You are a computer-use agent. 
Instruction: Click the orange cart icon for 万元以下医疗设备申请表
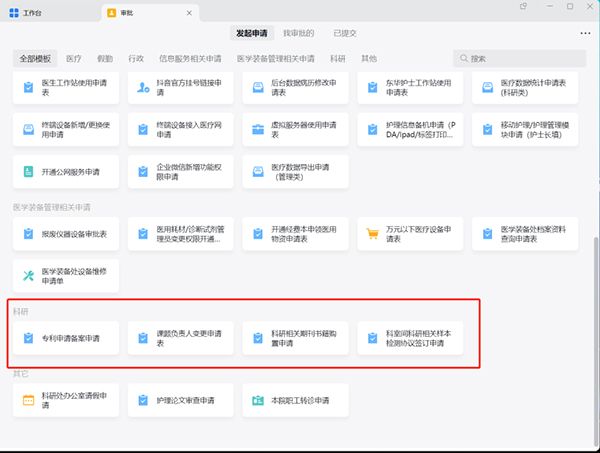tap(372, 234)
